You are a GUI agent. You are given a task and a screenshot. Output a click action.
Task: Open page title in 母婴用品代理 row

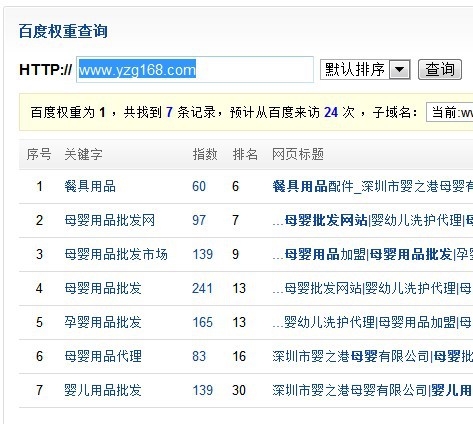pyautogui.click(x=372, y=356)
